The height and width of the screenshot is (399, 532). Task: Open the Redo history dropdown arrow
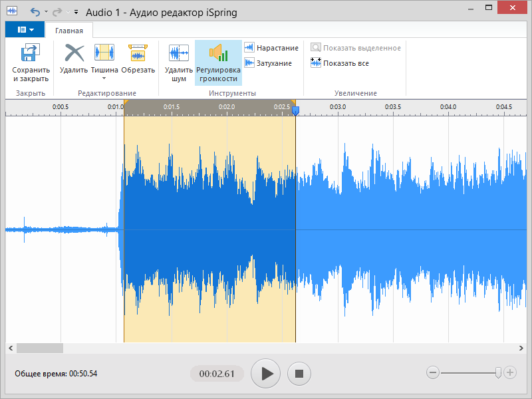coord(68,12)
